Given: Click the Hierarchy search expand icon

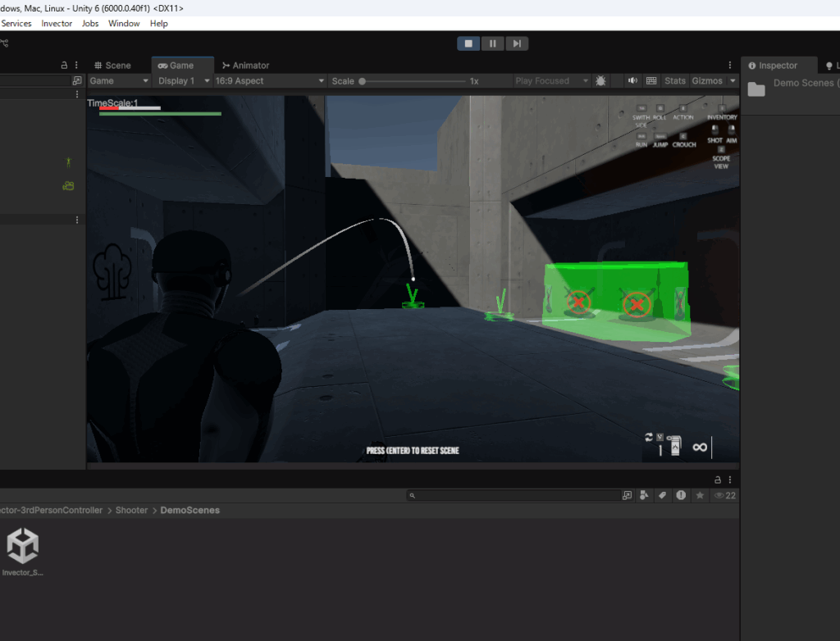Looking at the screenshot, I should (x=76, y=81).
